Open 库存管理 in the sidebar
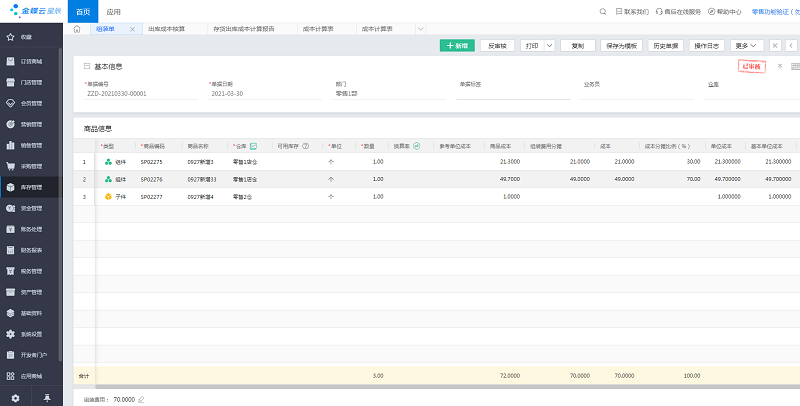Screen dimensions: 800x406 30,187
